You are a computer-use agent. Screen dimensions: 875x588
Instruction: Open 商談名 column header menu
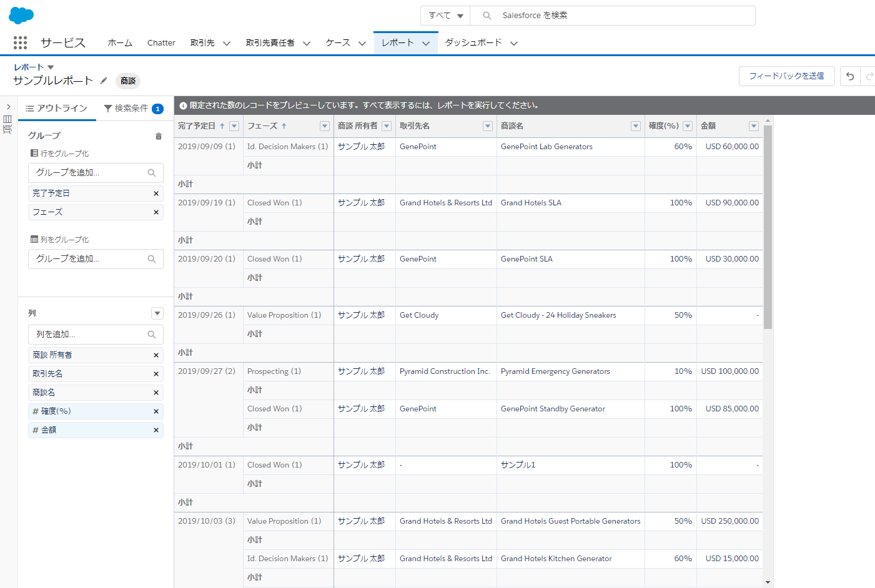click(x=636, y=126)
